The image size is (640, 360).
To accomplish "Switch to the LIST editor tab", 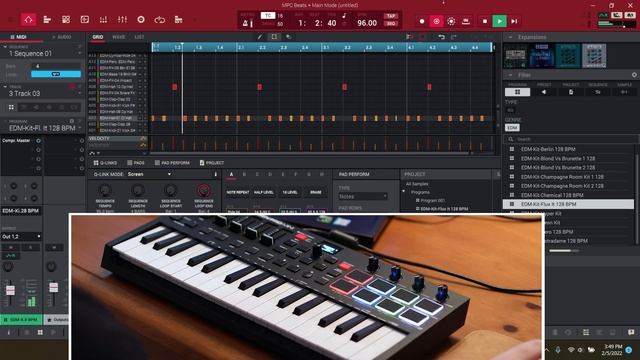I will pos(139,37).
